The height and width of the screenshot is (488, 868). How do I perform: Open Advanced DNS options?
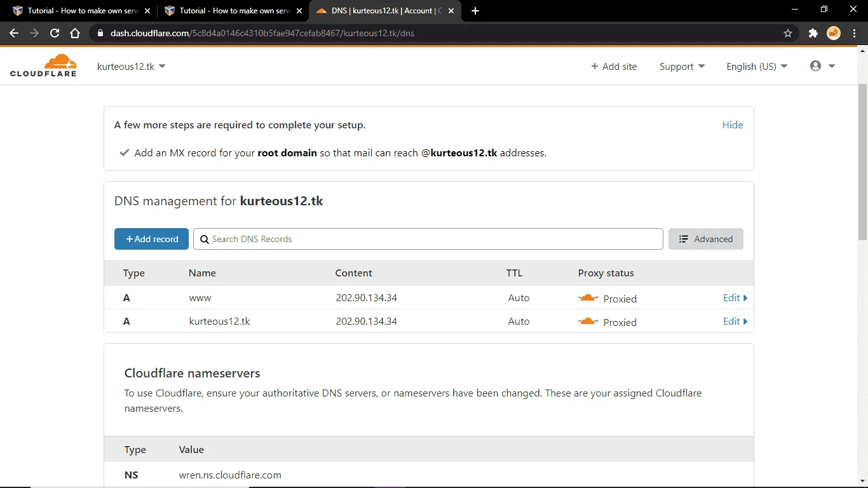pos(705,239)
